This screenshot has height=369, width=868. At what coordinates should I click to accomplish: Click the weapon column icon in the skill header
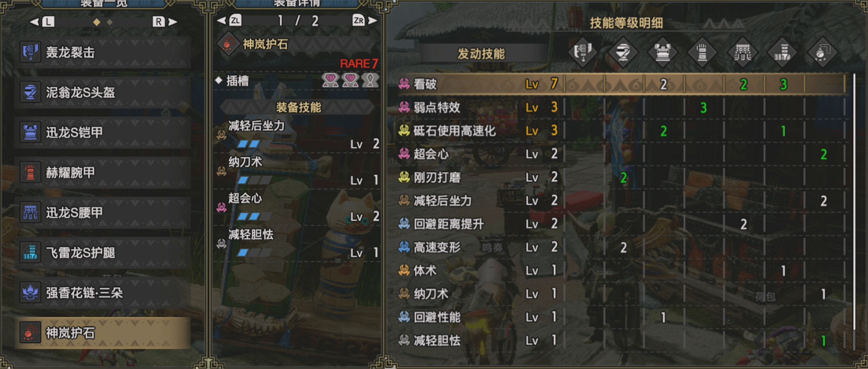[583, 52]
